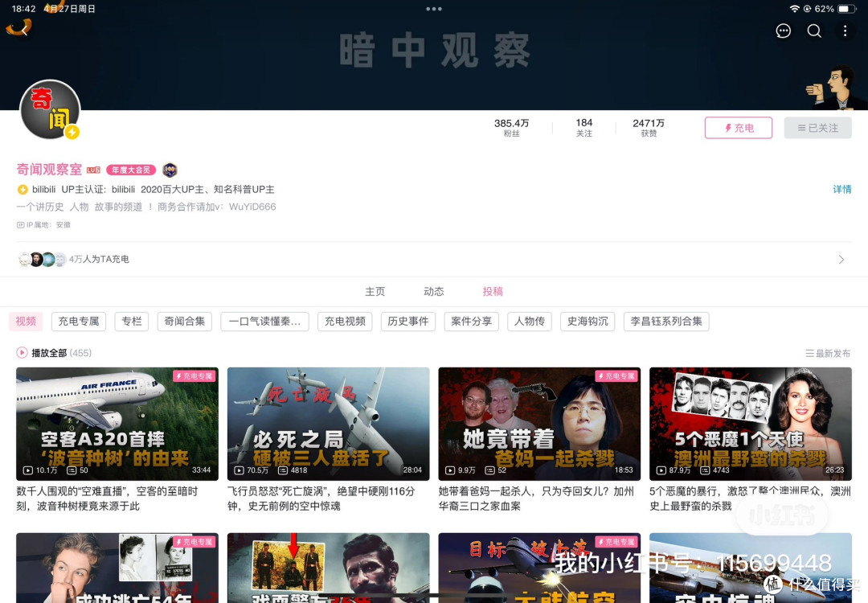Viewport: 868px width, 603px height.
Task: Select the 李昌钰系列合集 filter chip
Action: [666, 321]
